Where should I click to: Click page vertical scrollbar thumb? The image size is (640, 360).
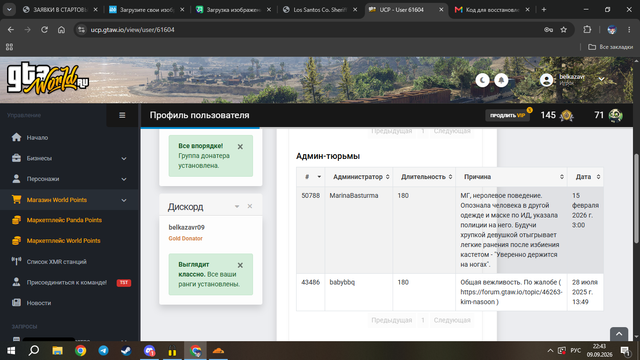pos(636,199)
